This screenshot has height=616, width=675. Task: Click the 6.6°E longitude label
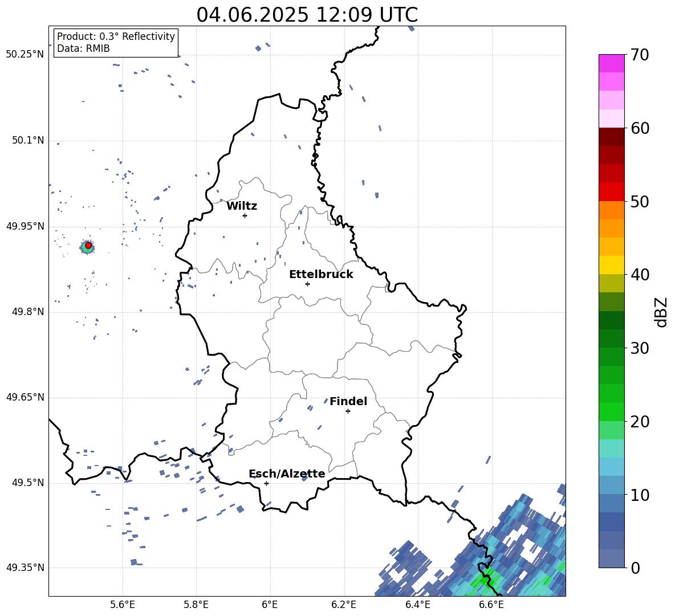click(491, 605)
